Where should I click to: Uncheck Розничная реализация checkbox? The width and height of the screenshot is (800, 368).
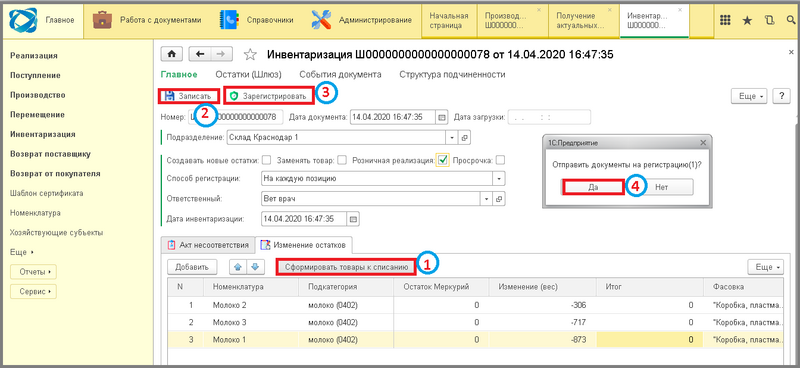click(442, 160)
